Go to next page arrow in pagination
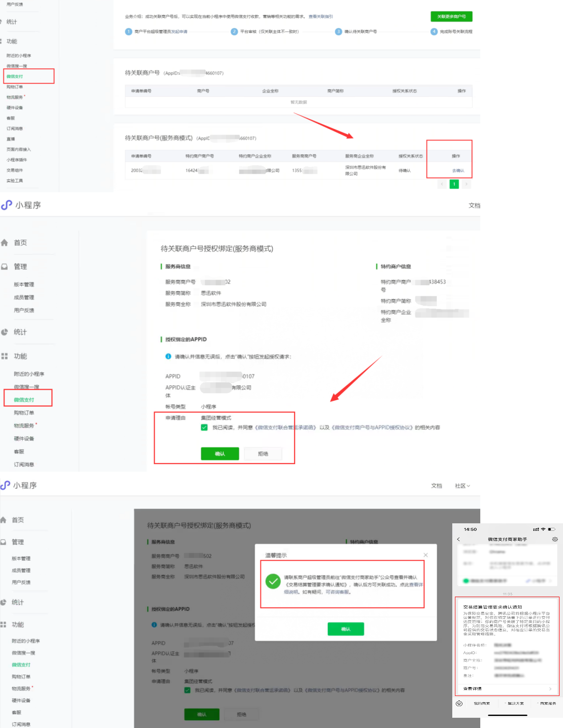The height and width of the screenshot is (728, 563). (466, 184)
